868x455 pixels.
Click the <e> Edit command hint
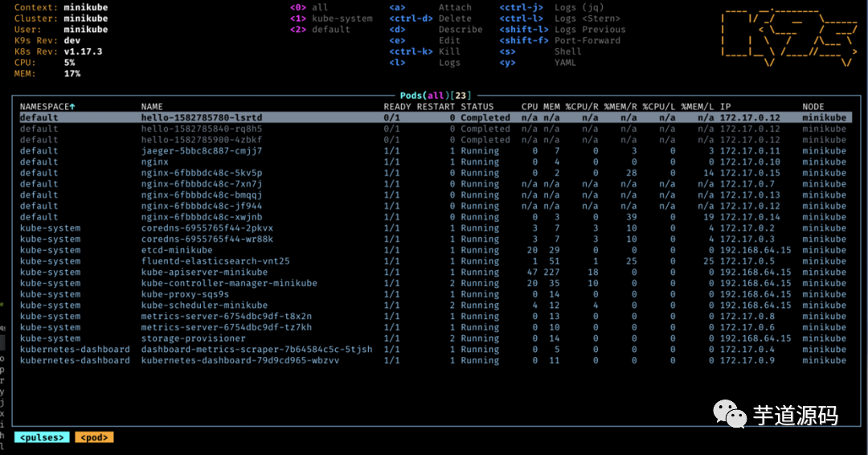(424, 40)
